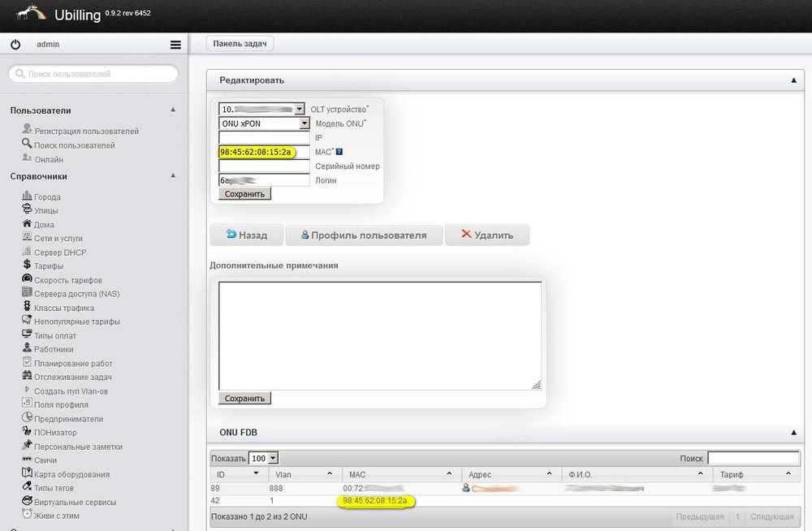812x531 pixels.
Task: Open the OLT устройство dropdown
Action: point(300,109)
